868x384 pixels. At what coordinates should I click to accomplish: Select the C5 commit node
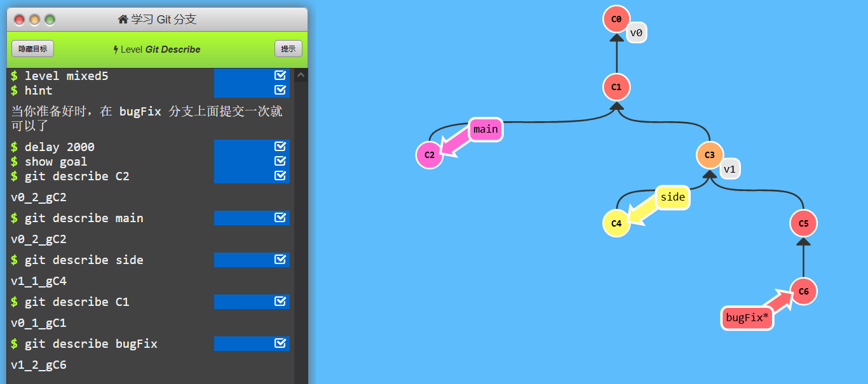[803, 223]
